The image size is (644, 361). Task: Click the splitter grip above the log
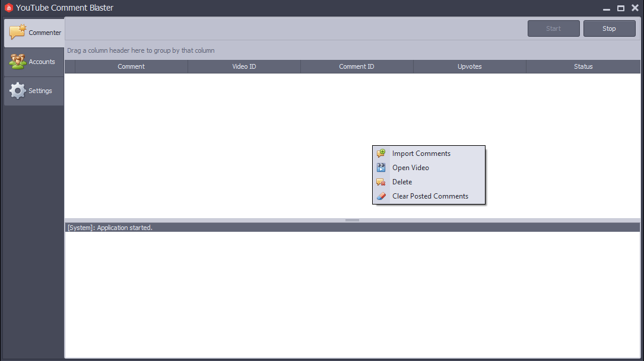[352, 221]
